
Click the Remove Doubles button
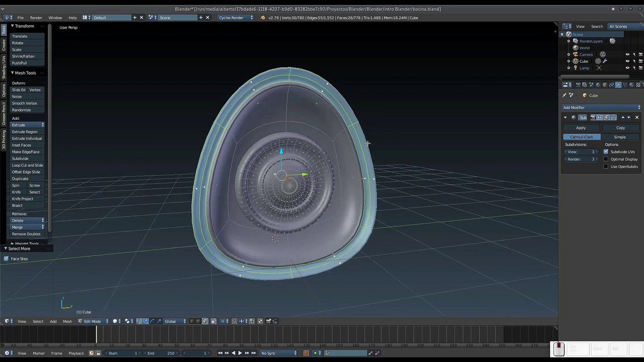point(28,234)
